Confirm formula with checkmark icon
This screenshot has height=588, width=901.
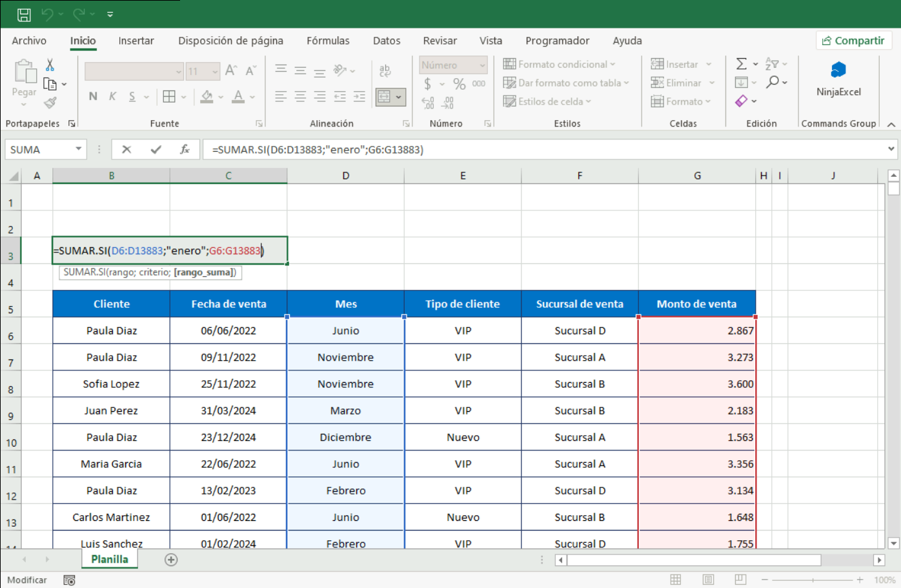(x=156, y=150)
